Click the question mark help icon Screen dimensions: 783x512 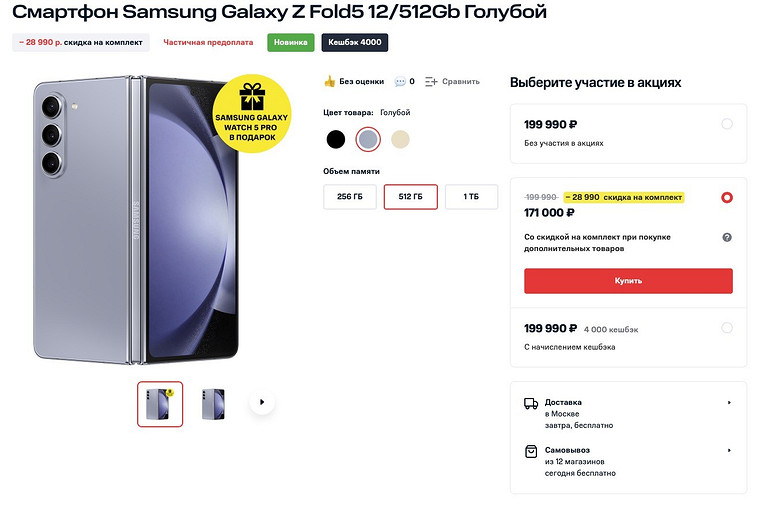tap(727, 237)
